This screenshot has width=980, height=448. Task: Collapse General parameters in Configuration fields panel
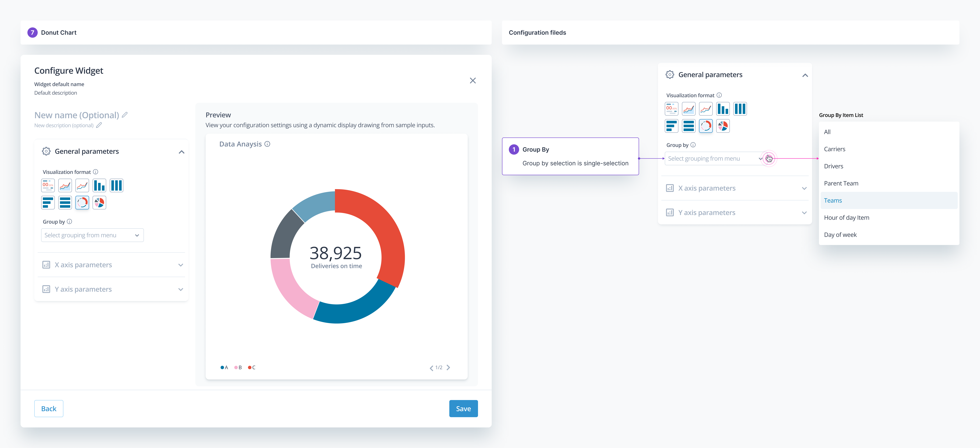pyautogui.click(x=805, y=75)
